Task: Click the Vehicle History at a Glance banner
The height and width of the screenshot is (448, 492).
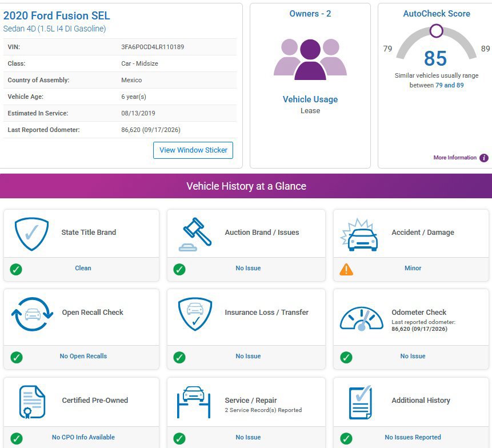Action: (246, 186)
